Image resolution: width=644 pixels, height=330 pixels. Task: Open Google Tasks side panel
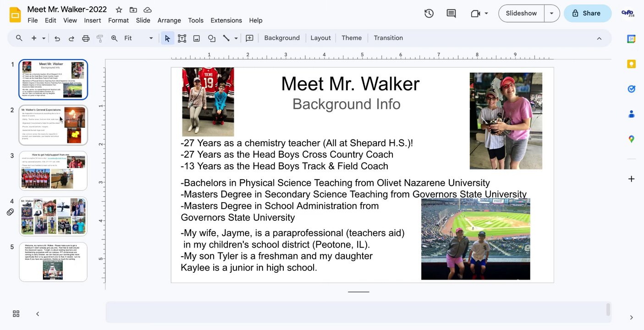tap(631, 89)
